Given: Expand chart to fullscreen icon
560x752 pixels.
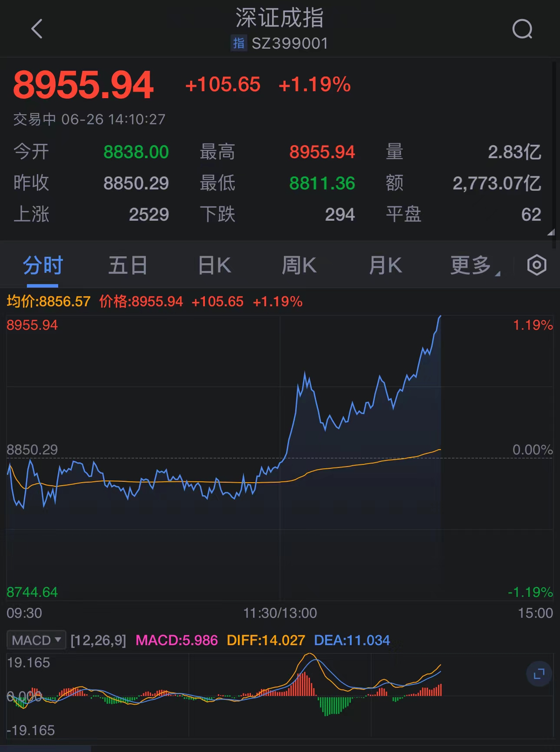Looking at the screenshot, I should tap(539, 674).
